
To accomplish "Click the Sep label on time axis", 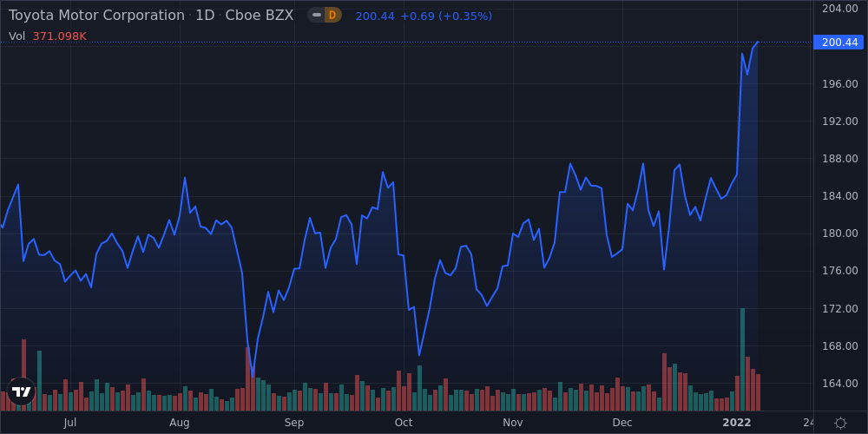I will click(294, 423).
